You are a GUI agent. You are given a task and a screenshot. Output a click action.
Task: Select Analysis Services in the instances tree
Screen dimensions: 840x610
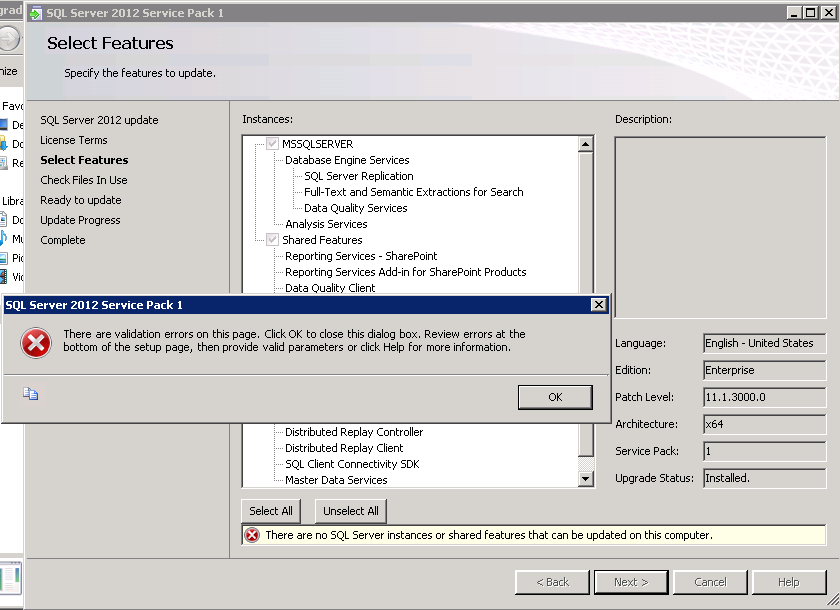pos(326,224)
